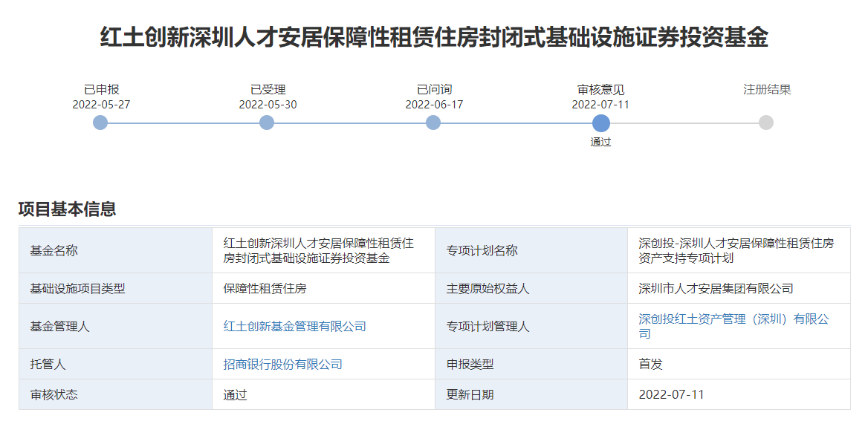Click the 首发 application type value
The height and width of the screenshot is (424, 868).
tap(650, 365)
